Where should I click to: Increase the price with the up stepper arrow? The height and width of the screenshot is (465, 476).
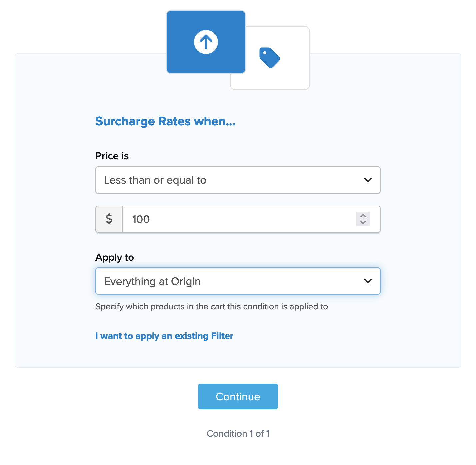tap(363, 216)
